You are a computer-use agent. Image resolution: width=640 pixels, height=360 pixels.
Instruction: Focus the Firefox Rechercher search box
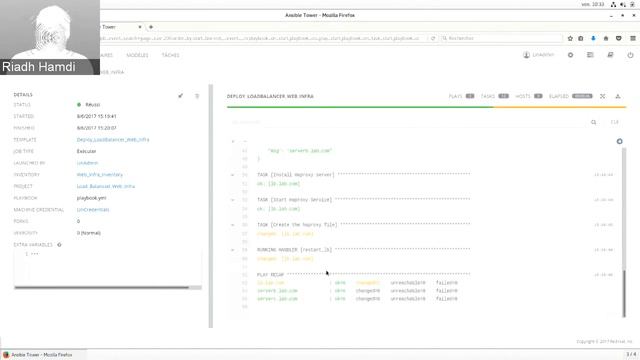click(x=501, y=38)
